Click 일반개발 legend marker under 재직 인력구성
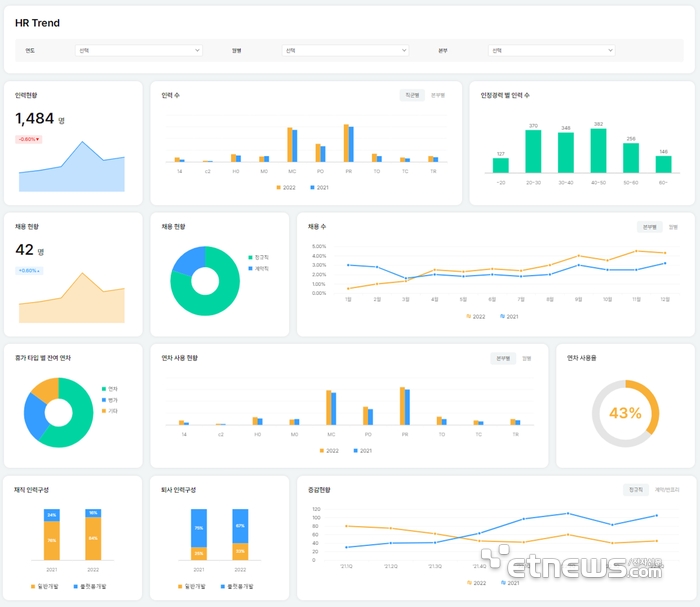This screenshot has width=700, height=607. pyautogui.click(x=33, y=585)
